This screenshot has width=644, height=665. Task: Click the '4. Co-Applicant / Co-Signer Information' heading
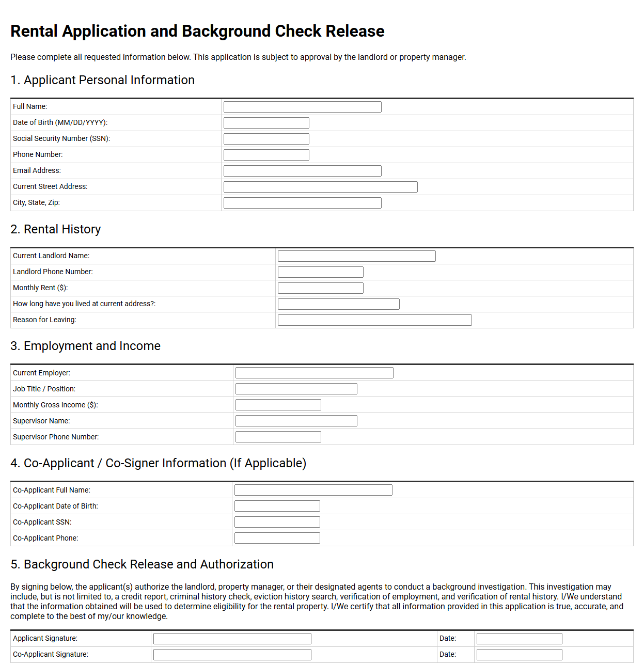[158, 463]
